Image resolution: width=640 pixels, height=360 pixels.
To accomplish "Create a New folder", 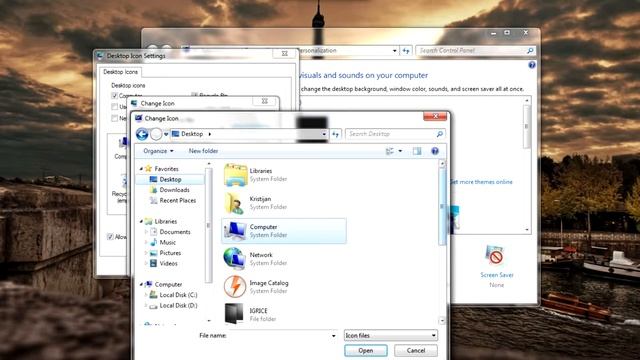I will click(x=203, y=151).
